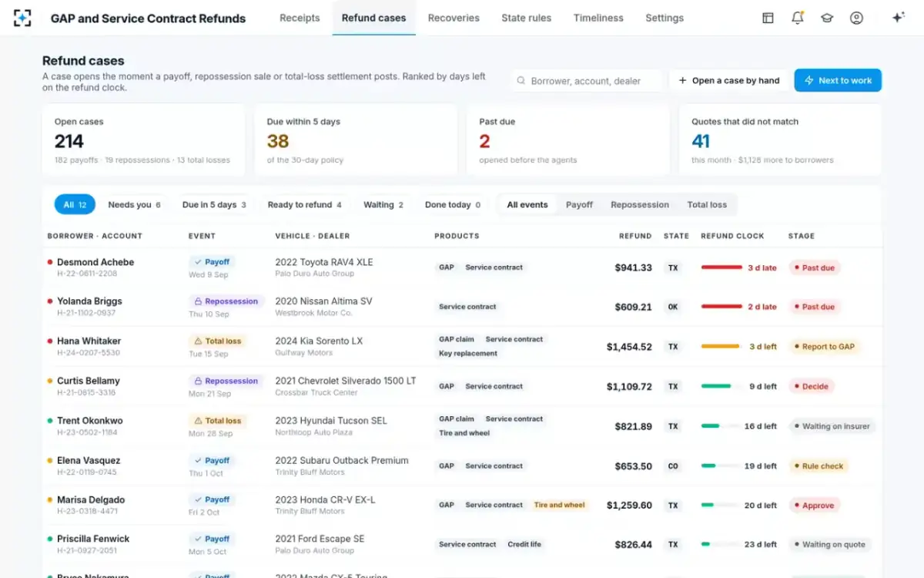Click the Next to work button
The height and width of the screenshot is (578, 924).
click(x=838, y=80)
